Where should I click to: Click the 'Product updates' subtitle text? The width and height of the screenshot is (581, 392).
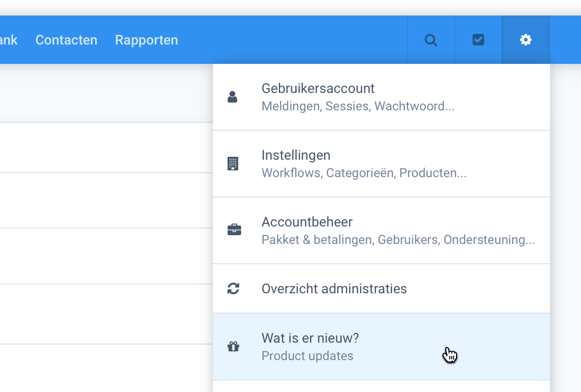click(307, 356)
